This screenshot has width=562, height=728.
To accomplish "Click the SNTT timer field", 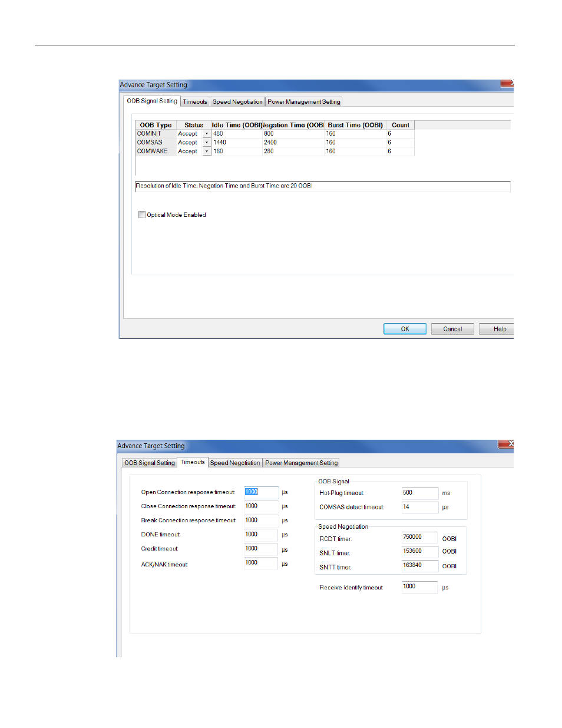I will [x=420, y=566].
